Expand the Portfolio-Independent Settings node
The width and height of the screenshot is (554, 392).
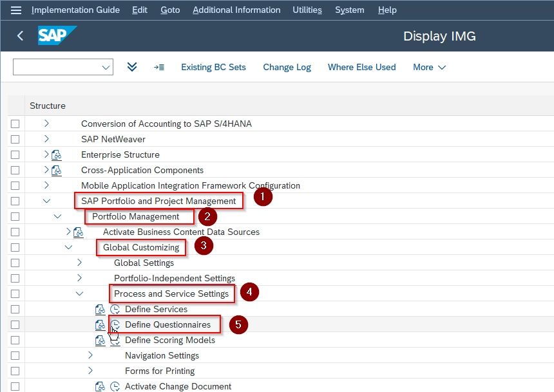click(79, 278)
